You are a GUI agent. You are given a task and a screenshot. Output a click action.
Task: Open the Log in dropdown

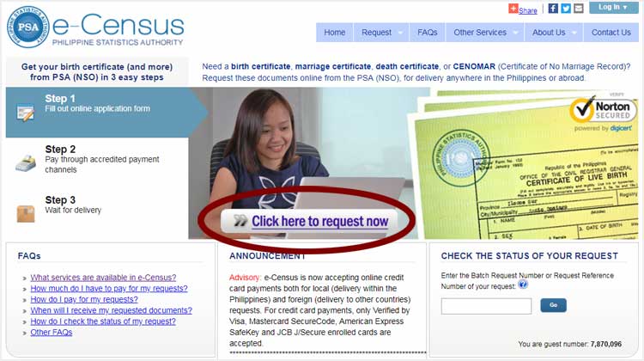pyautogui.click(x=614, y=8)
